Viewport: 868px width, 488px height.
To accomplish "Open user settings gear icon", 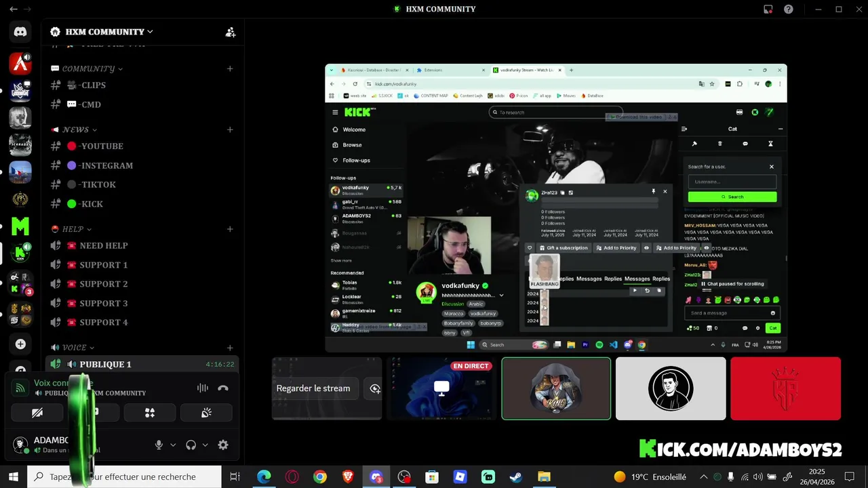I will (x=223, y=445).
